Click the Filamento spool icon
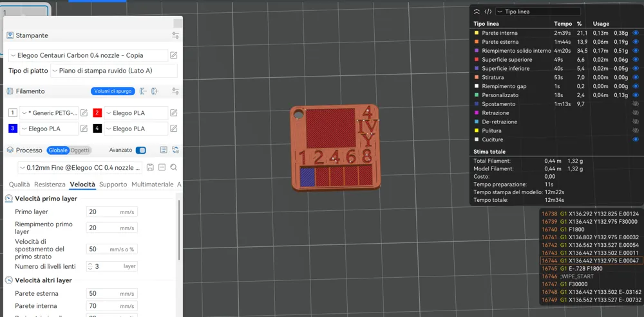This screenshot has height=317, width=644. pos(10,91)
